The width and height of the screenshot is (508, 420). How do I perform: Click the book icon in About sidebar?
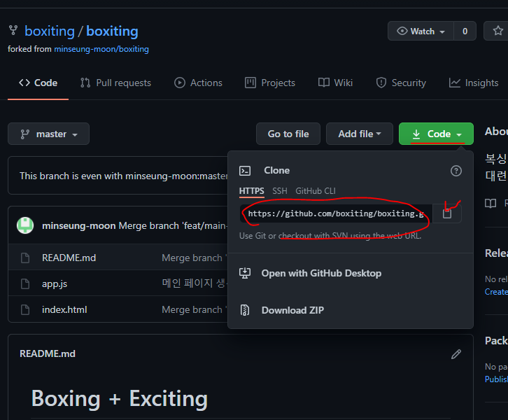coord(491,204)
